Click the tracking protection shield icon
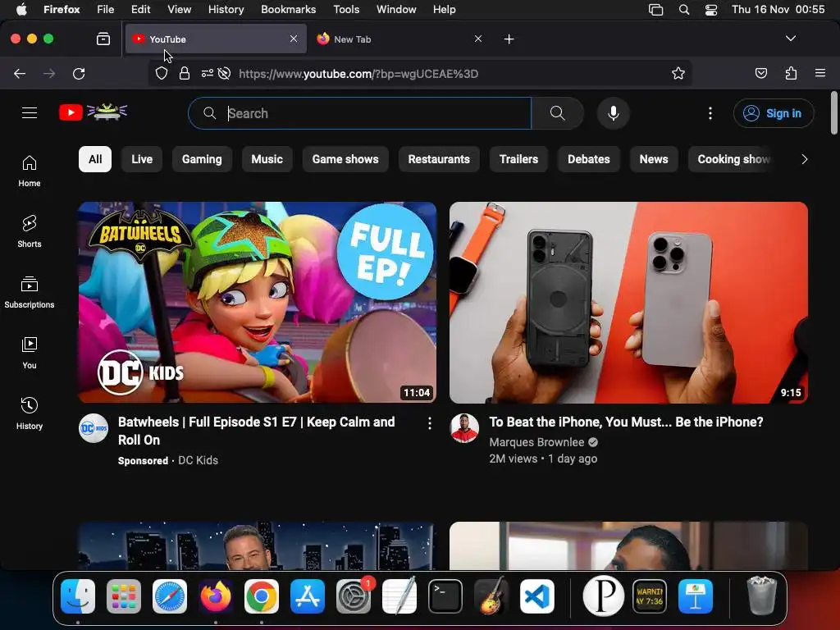 tap(162, 73)
